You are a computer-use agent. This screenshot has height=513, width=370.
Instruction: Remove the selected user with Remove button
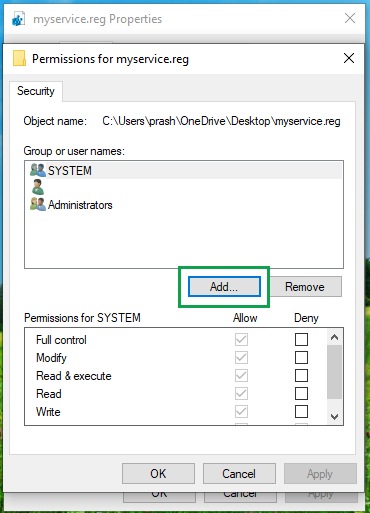point(305,287)
